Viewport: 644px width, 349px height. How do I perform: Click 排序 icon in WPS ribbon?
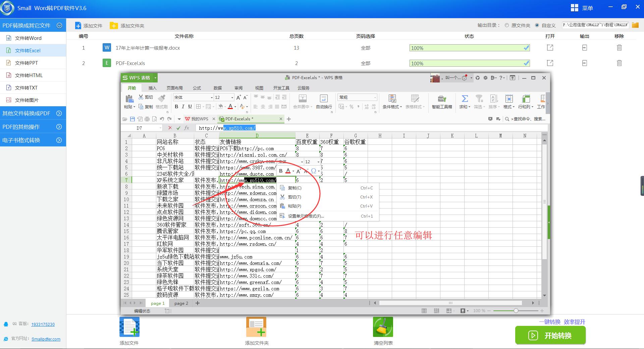[494, 98]
